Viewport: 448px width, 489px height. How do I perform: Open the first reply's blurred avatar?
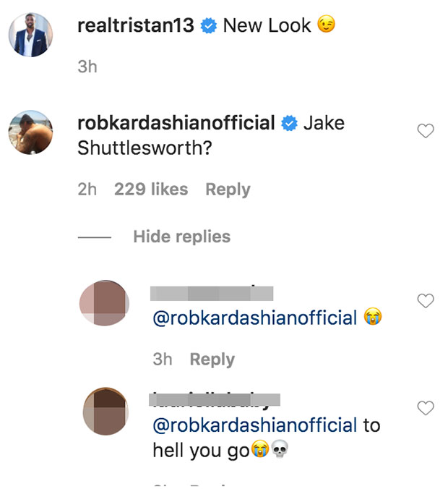(x=104, y=303)
